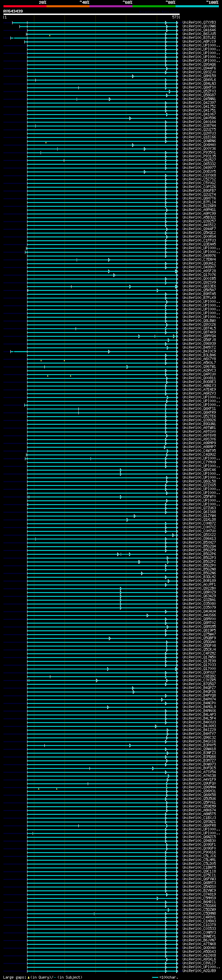
Task: Select the UniRef100_Q8LBW0 label
Action: tap(199, 321)
